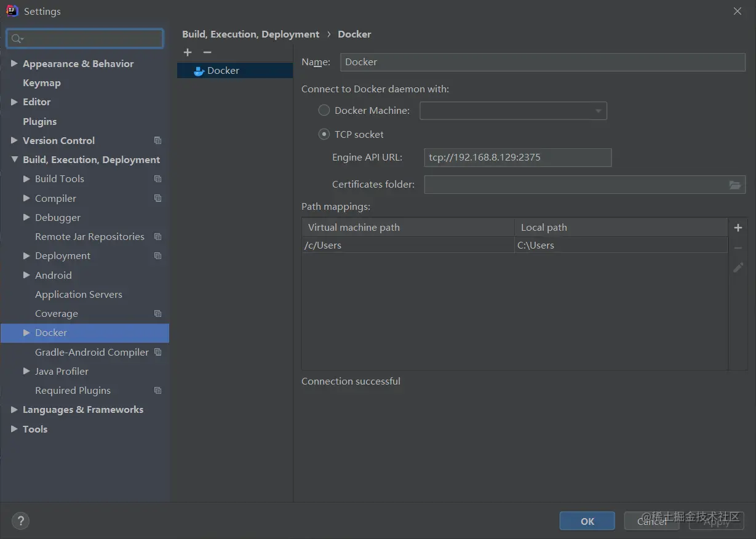Click project-level icon beside Remote Jar Repositories

click(x=158, y=237)
